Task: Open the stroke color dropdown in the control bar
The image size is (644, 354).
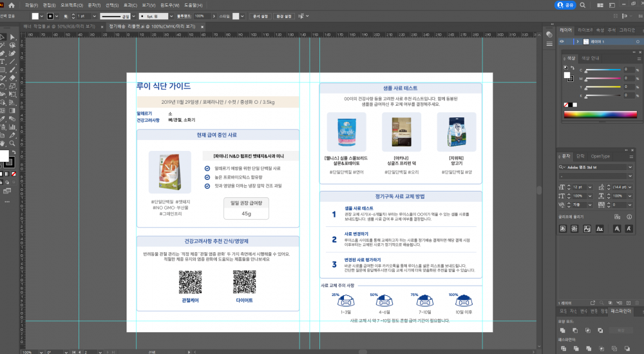Action: click(57, 16)
